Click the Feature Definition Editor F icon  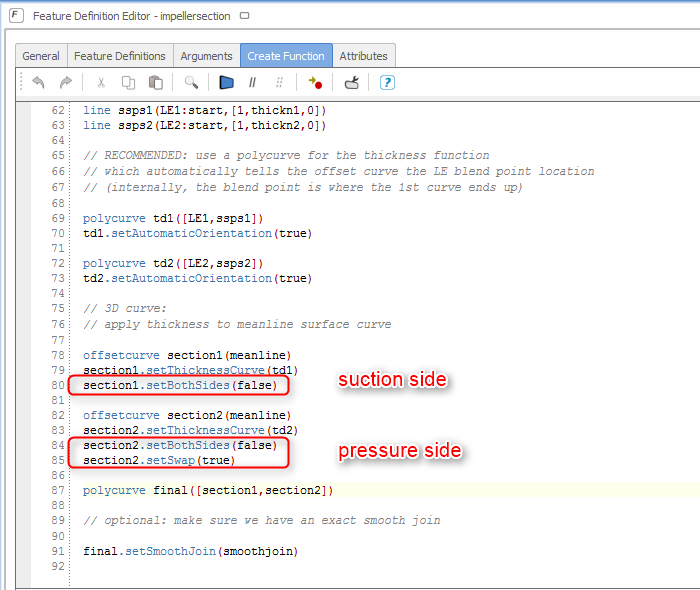[16, 16]
